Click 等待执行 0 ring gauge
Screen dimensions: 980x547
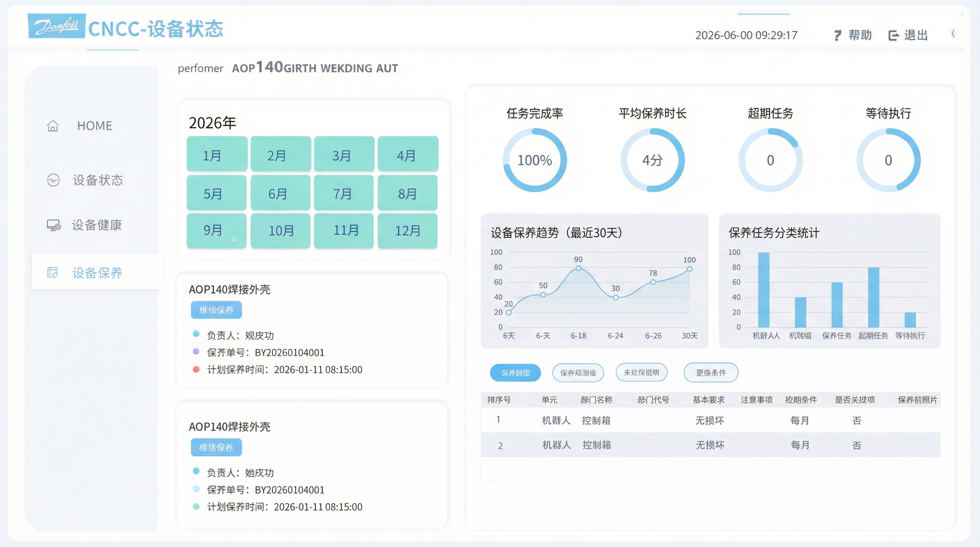(889, 160)
